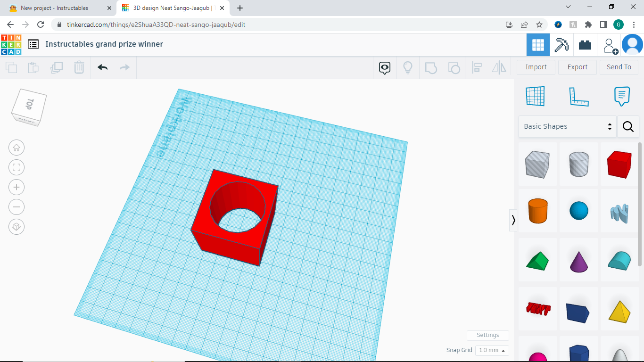Click TOP on the view cube
644x362 pixels.
(x=28, y=105)
